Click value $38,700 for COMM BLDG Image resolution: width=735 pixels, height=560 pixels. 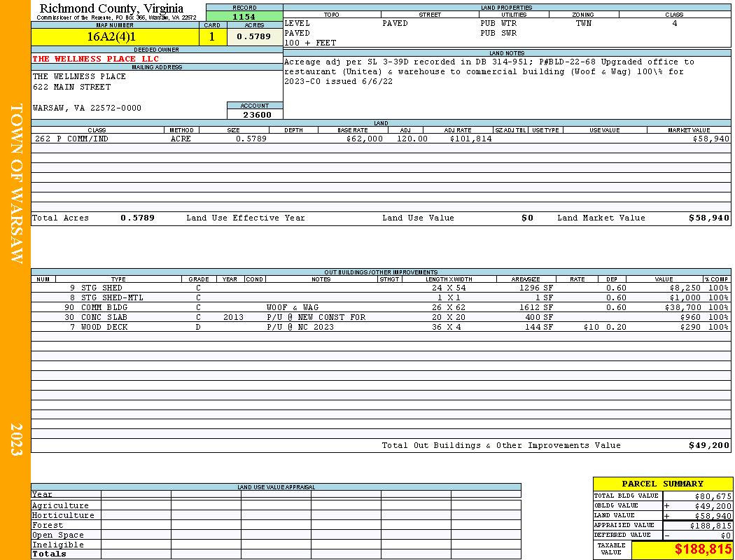coord(683,308)
